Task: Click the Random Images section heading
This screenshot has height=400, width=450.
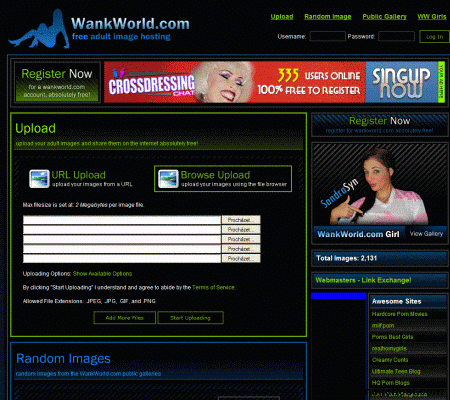Action: click(x=63, y=359)
